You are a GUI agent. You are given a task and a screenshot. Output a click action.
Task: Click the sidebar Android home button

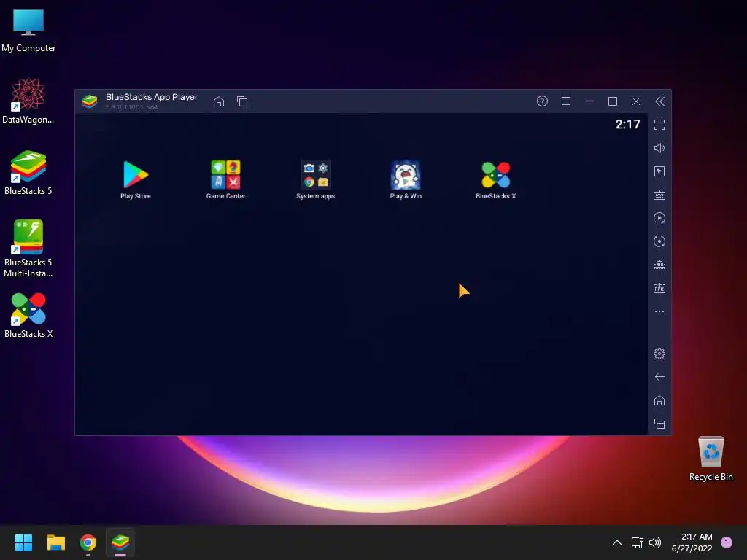coord(659,400)
